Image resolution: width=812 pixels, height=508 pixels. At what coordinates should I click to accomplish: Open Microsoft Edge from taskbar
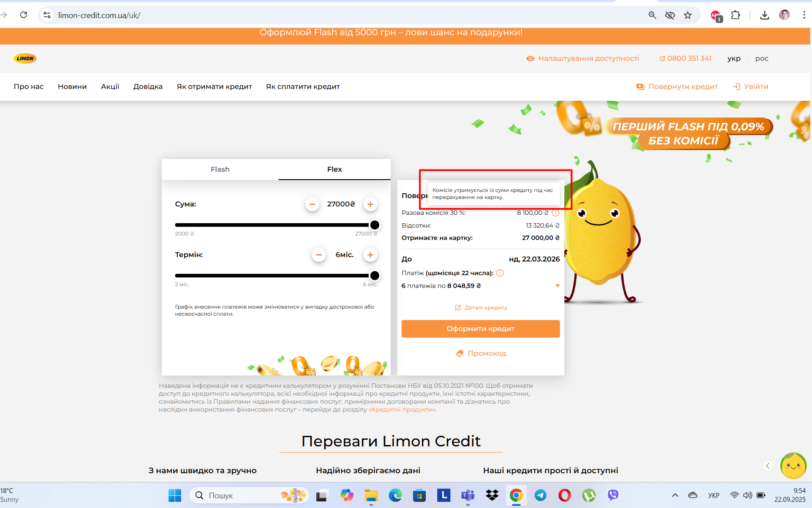tap(395, 496)
